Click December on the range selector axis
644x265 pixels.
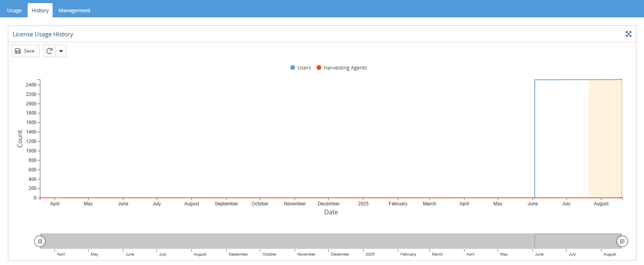340,254
